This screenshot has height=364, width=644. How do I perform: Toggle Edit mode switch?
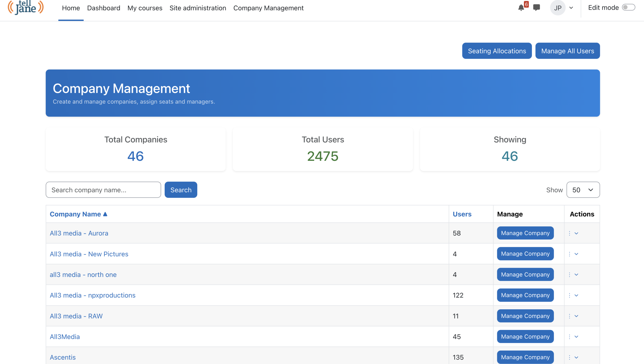(628, 7)
